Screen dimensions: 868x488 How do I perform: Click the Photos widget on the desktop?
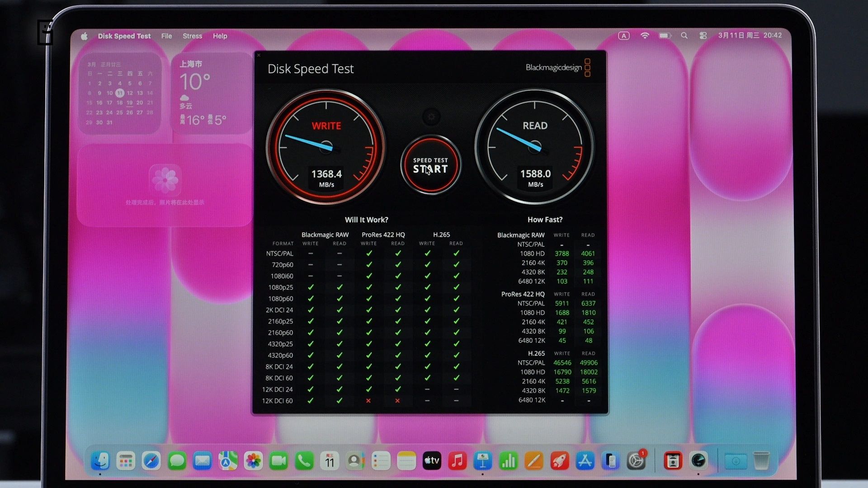coord(165,185)
